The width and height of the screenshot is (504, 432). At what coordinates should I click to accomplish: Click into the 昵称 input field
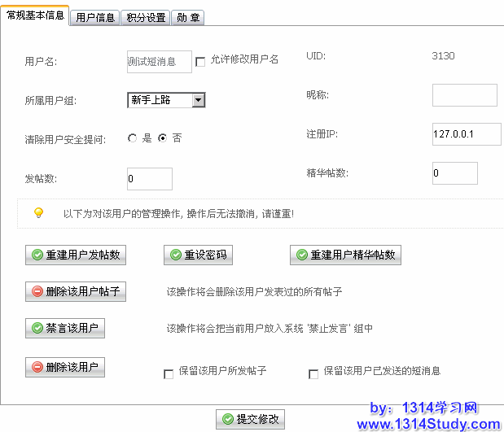464,95
